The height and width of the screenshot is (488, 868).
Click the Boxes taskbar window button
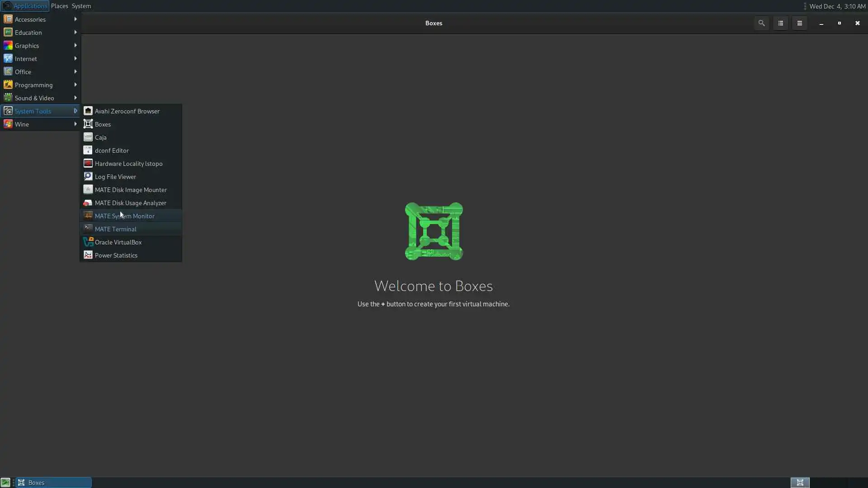point(53,483)
